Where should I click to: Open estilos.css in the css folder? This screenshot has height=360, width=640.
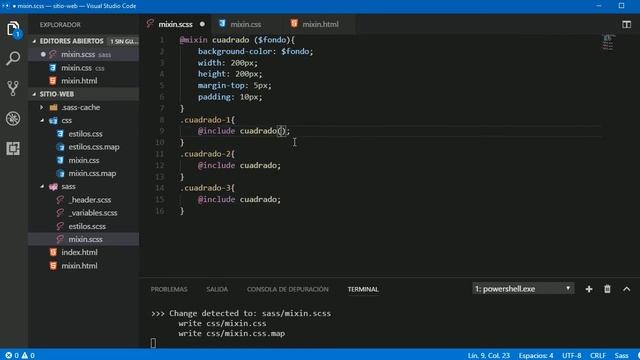click(x=84, y=134)
